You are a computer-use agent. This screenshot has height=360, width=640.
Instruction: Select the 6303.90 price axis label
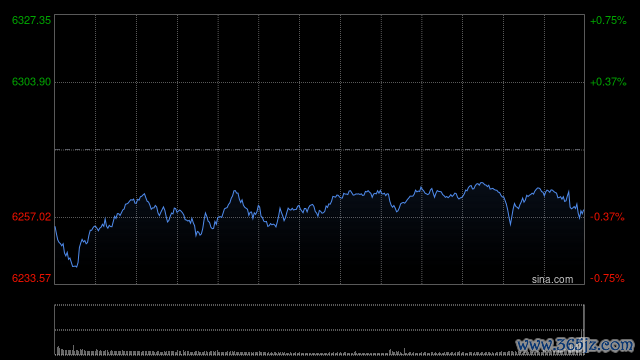(31, 82)
